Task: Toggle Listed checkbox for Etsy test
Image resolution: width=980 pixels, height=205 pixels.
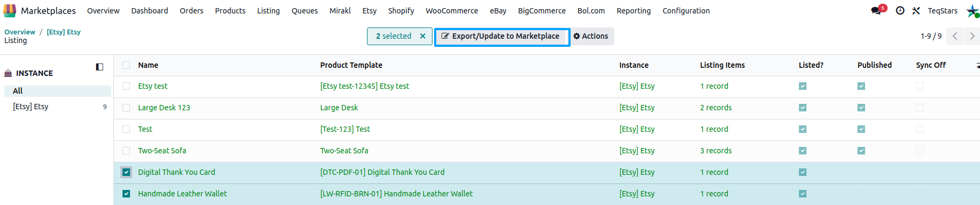Action: coord(803,86)
